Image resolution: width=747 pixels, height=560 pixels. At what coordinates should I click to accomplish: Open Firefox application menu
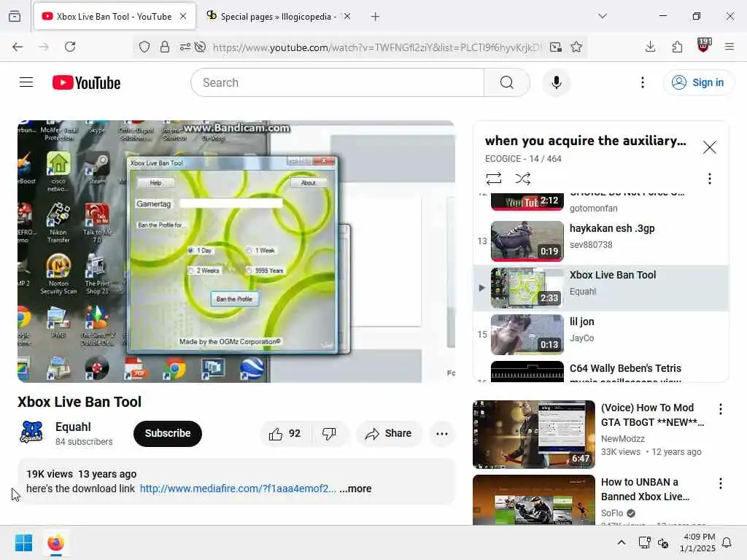pyautogui.click(x=729, y=47)
